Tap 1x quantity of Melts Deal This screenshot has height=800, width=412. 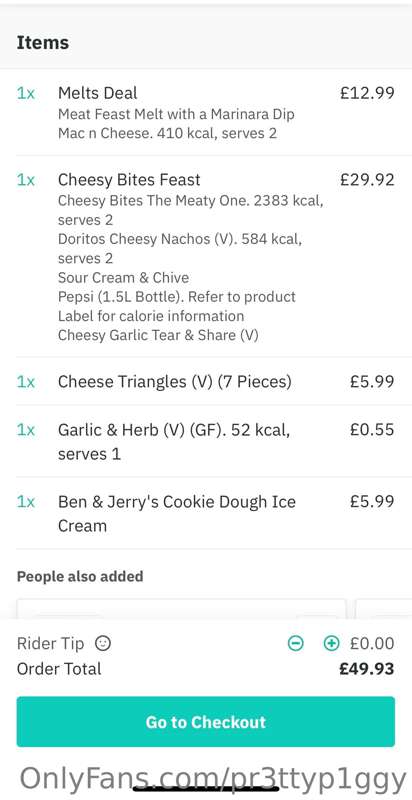(x=25, y=93)
